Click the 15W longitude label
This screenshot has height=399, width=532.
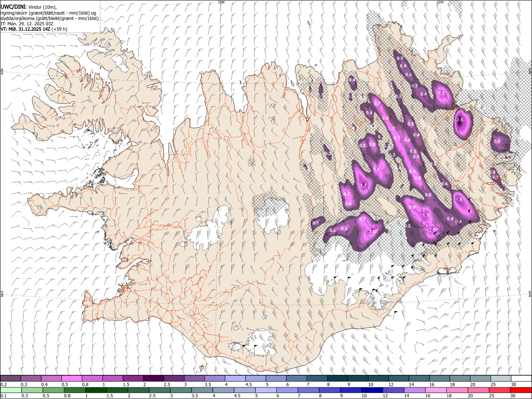(x=440, y=2)
